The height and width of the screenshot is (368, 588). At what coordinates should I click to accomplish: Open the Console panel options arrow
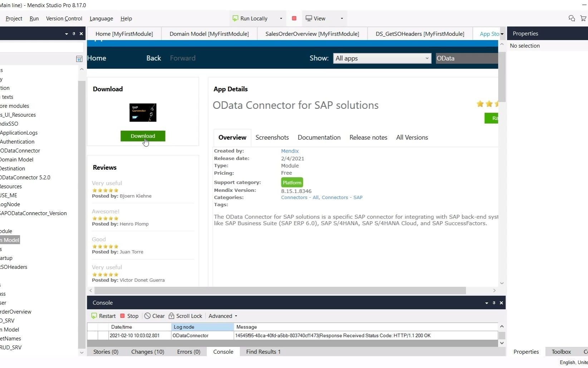point(486,303)
